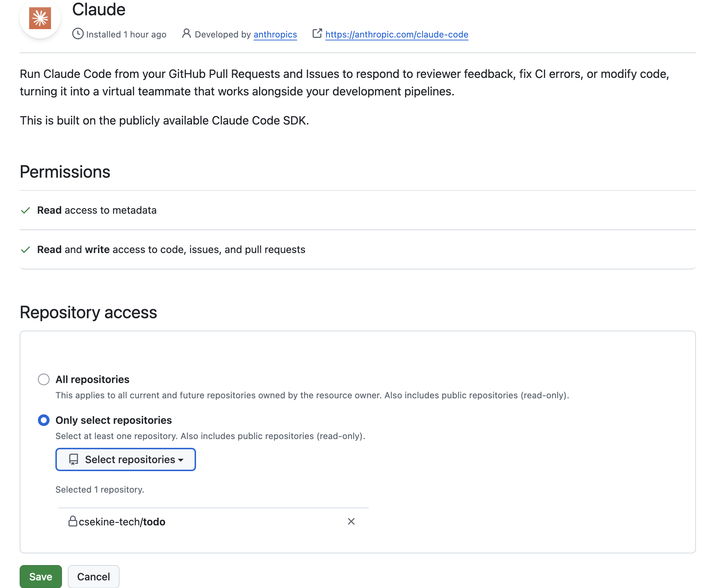Click the external link icon before the URL
704x588 pixels.
pos(316,33)
